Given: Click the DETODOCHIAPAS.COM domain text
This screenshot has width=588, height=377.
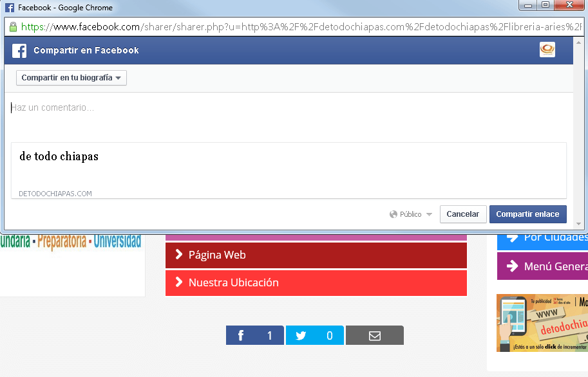Looking at the screenshot, I should [x=55, y=194].
